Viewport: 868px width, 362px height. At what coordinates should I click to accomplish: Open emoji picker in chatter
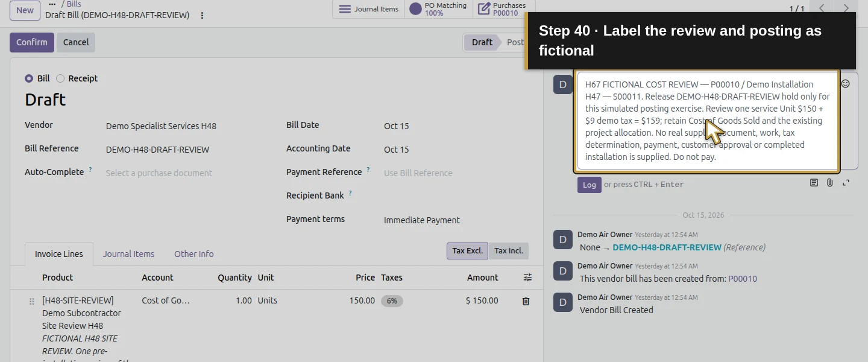pos(846,83)
